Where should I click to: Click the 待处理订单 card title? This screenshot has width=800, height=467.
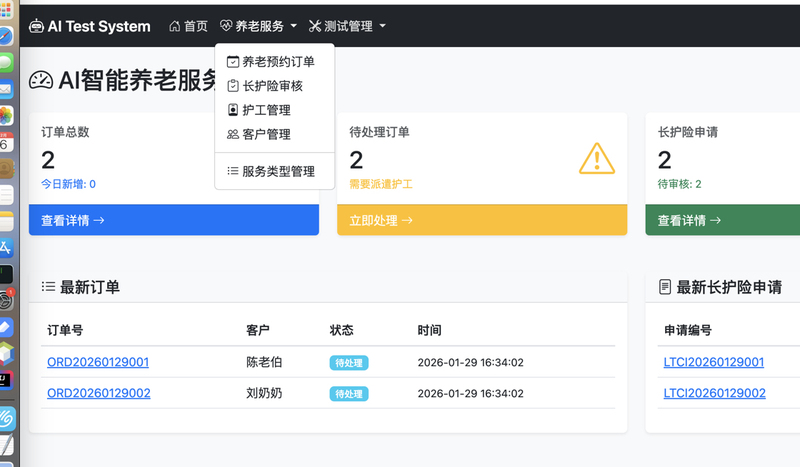click(x=379, y=132)
